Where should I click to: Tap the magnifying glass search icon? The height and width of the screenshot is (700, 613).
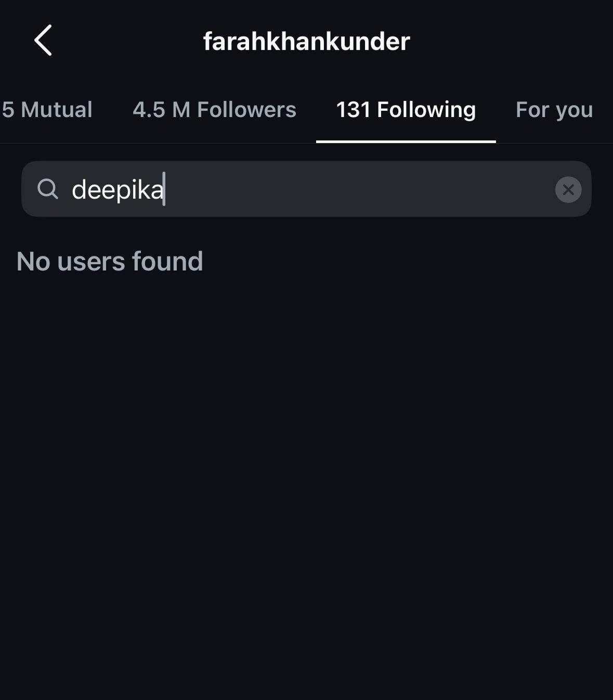48,189
